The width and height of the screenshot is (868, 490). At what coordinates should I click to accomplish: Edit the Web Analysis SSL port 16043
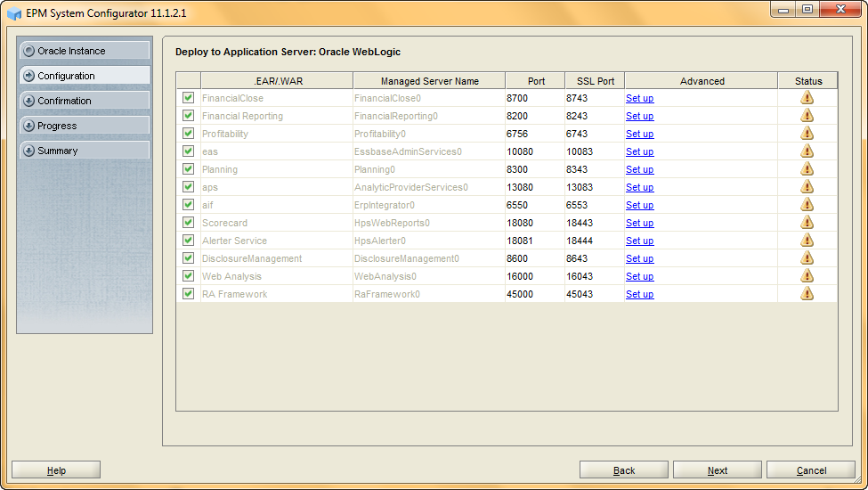[x=595, y=275]
